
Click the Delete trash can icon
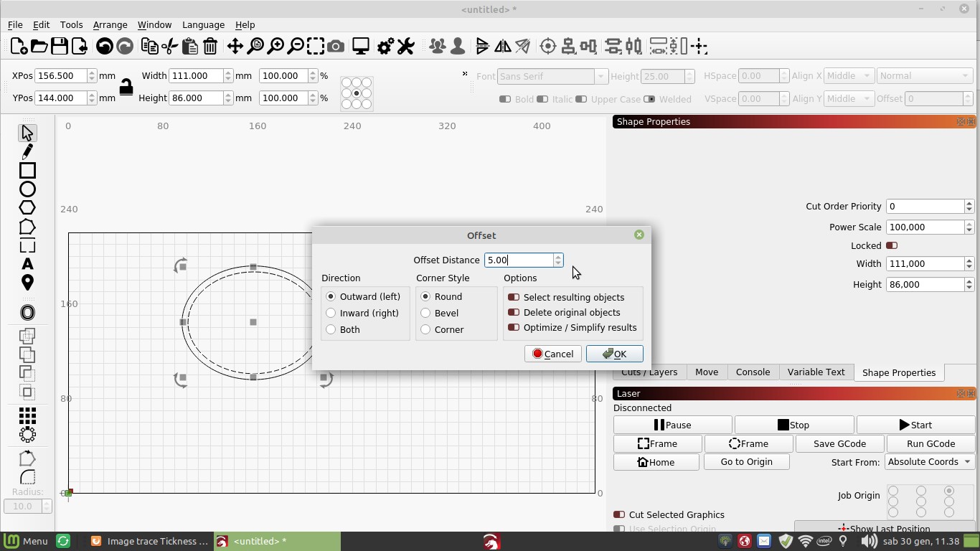click(x=210, y=47)
